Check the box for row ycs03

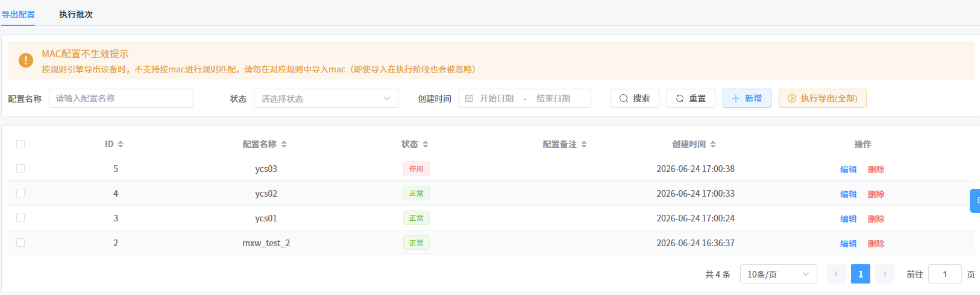20,168
